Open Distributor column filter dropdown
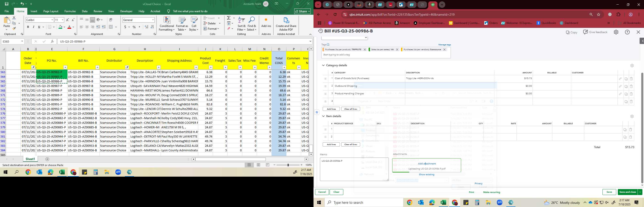Viewport: 644px width, 207px height. click(127, 67)
